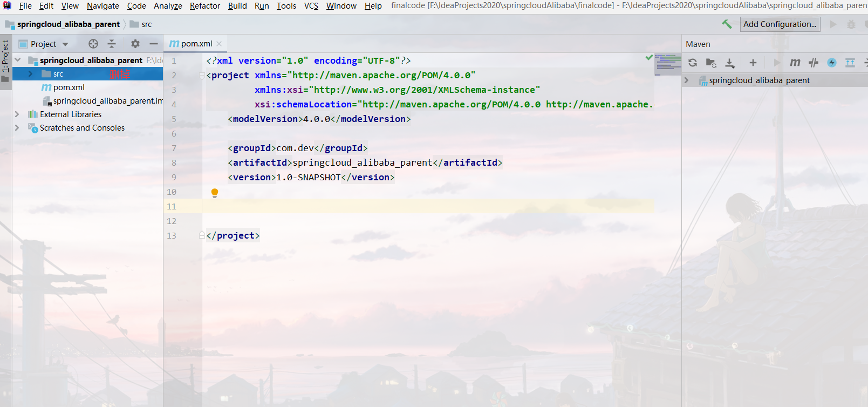Viewport: 868px width, 407px height.
Task: Open the Navigate menu
Action: (x=103, y=6)
